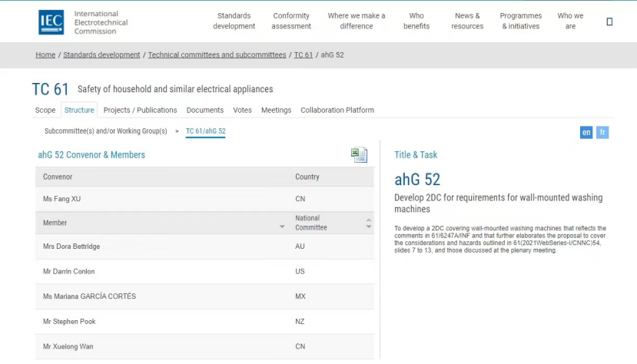Image resolution: width=637 pixels, height=364 pixels.
Task: Switch language to French (fr)
Action: tap(602, 132)
